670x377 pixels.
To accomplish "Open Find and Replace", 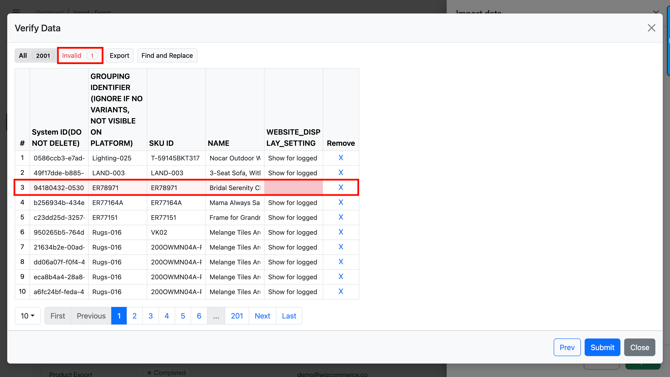I will point(167,56).
